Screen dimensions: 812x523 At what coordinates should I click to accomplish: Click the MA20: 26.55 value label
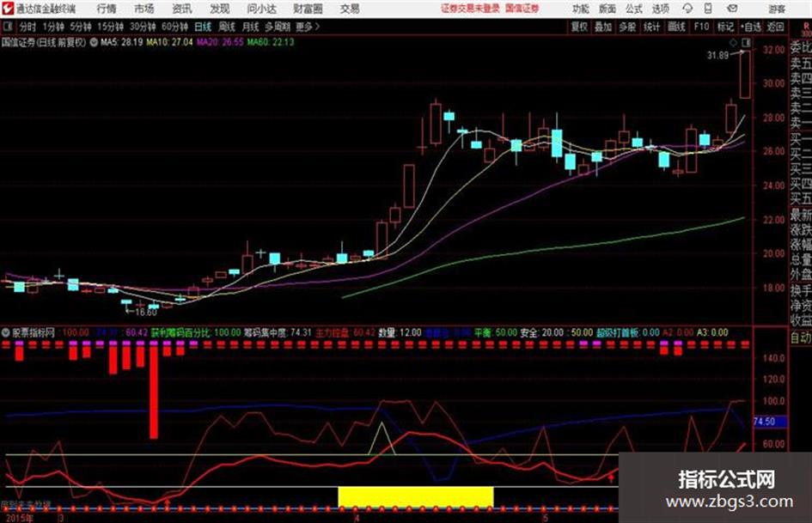tap(220, 42)
